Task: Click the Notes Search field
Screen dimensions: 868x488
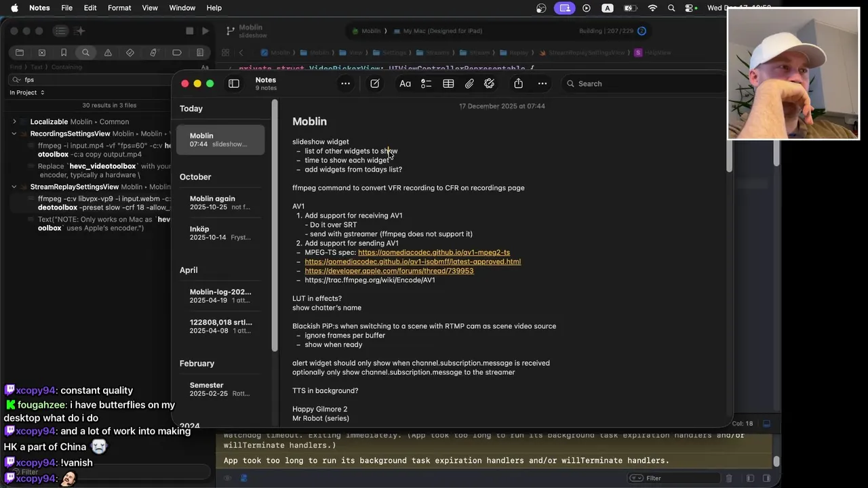Action: [644, 83]
